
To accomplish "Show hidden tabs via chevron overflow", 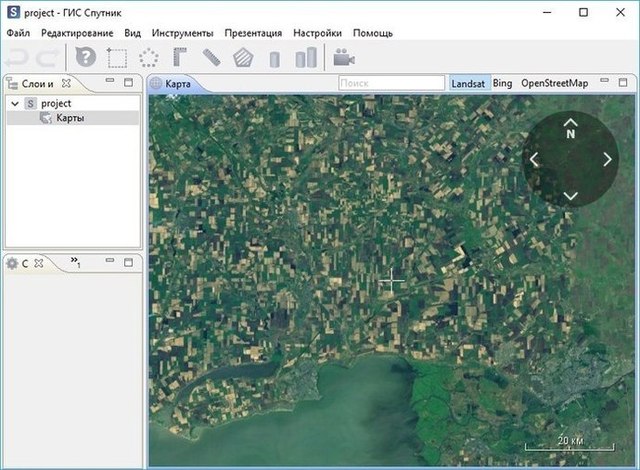I will [x=75, y=262].
